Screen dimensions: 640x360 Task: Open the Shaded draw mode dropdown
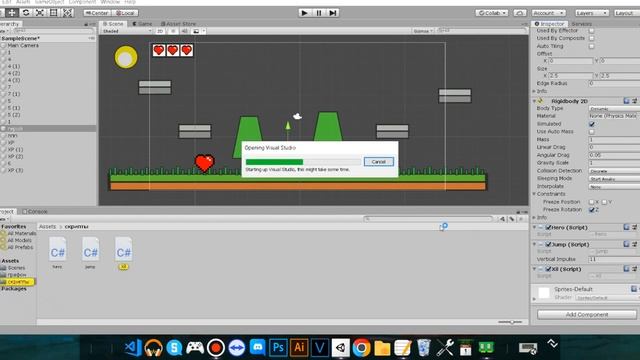pos(127,31)
